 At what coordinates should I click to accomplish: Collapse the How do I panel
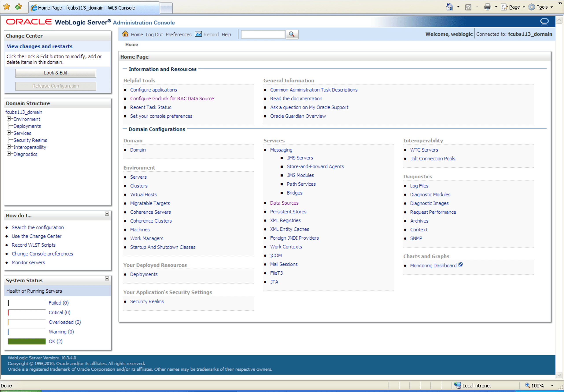(107, 214)
